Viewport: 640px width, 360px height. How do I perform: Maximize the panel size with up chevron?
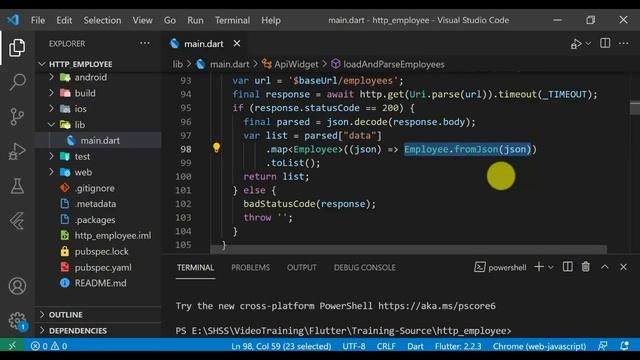tap(604, 267)
